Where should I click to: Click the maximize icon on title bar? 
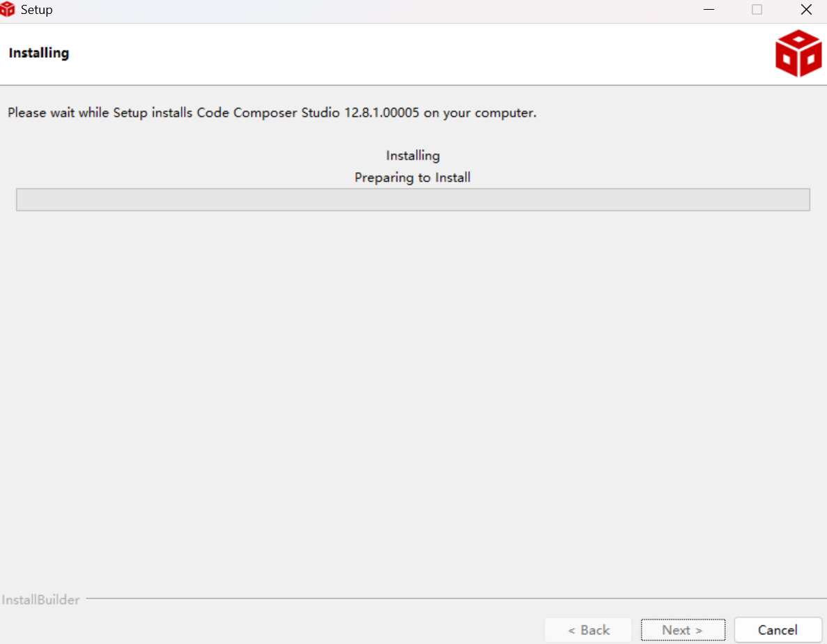click(x=757, y=10)
